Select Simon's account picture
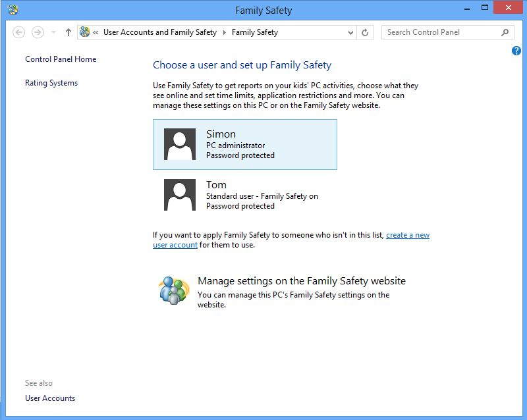 click(180, 144)
